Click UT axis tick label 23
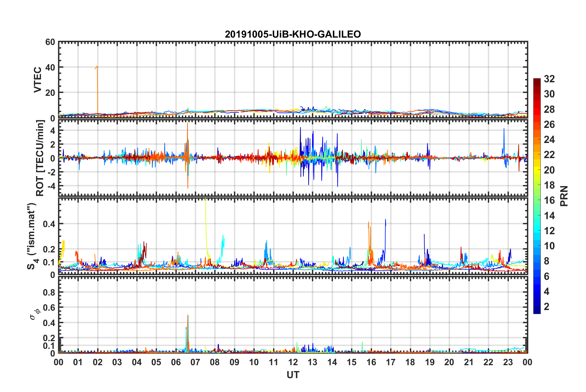Image resolution: width=586 pixels, height=392 pixels. [x=508, y=362]
